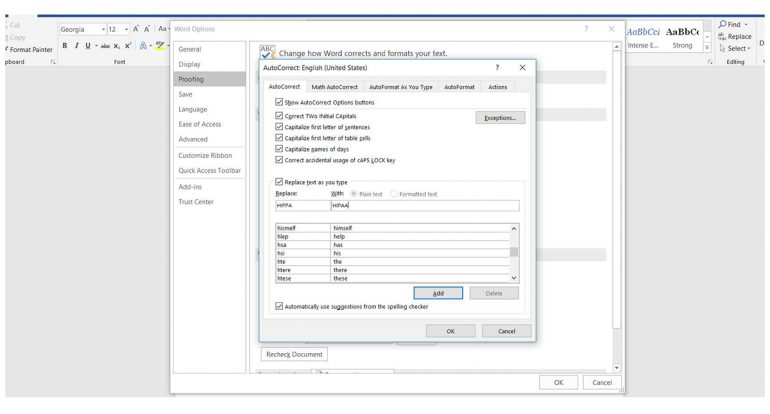Toggle Correct accidental cAPS LOCK usage

tap(279, 160)
